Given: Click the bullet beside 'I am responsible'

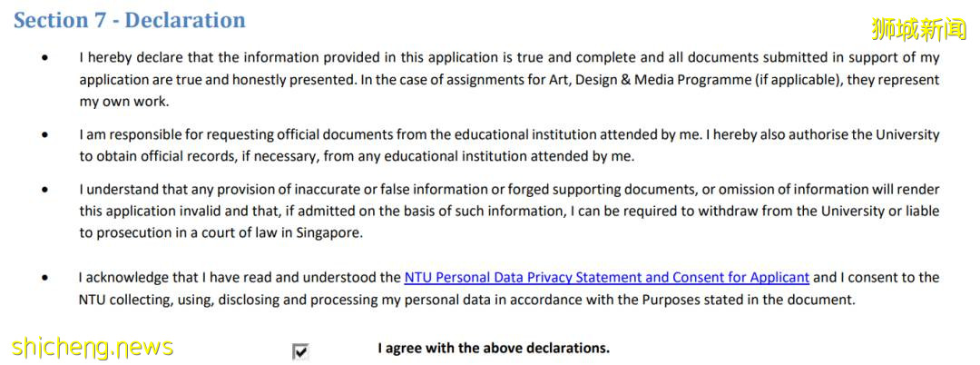Looking at the screenshot, I should [45, 135].
